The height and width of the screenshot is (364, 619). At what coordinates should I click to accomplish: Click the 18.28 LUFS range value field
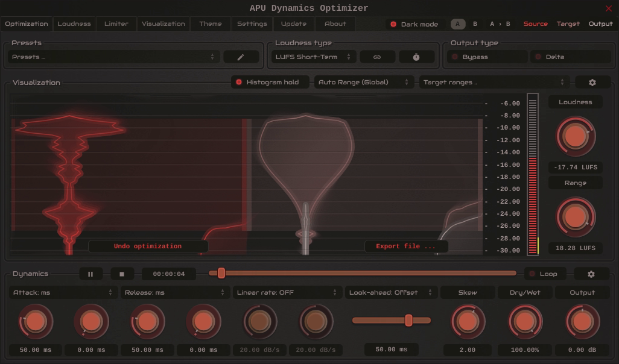(x=575, y=248)
